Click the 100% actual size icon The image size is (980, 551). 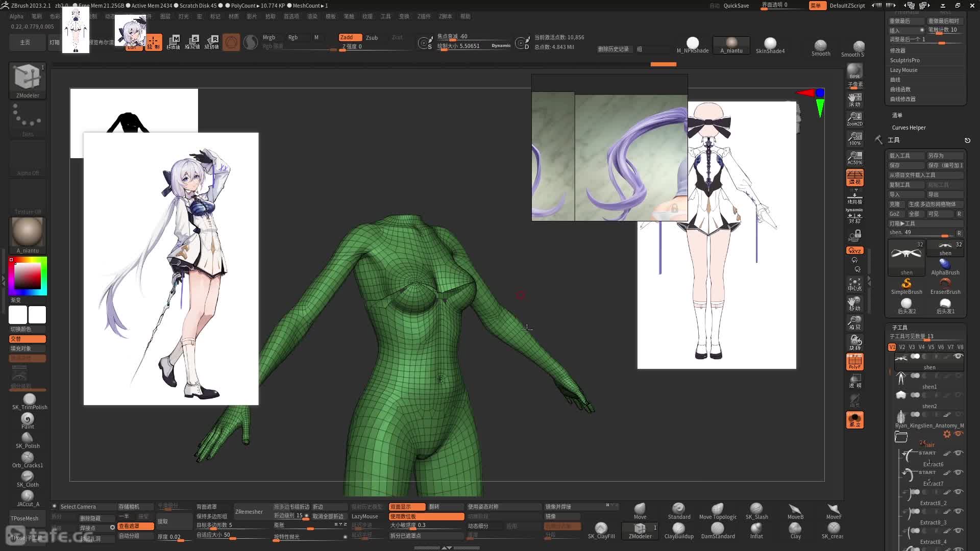coord(854,138)
